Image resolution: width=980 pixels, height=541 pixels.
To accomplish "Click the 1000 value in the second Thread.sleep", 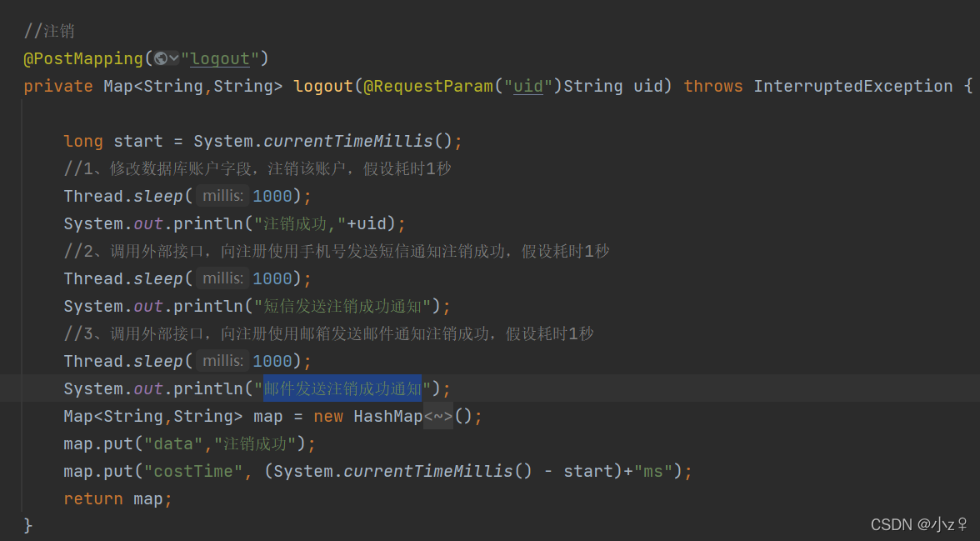I will [x=272, y=279].
